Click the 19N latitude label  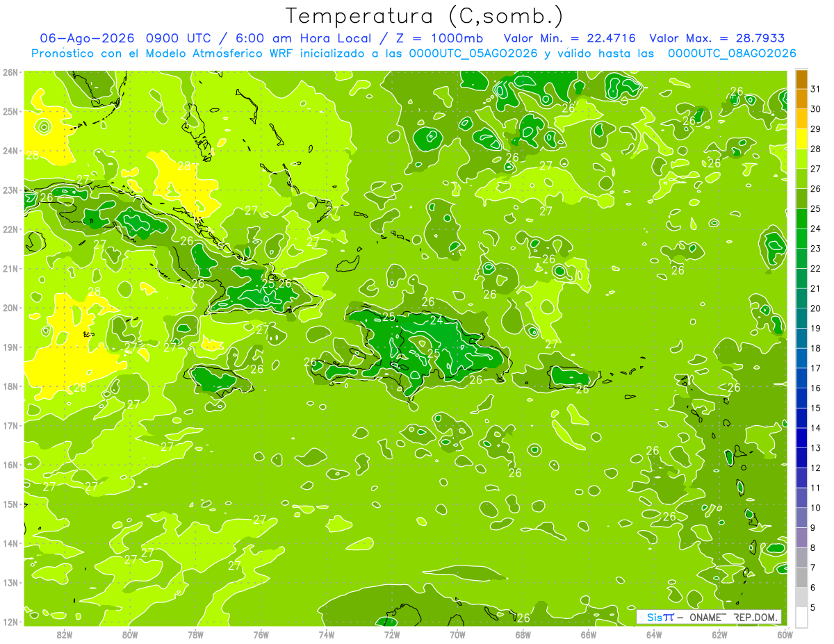pyautogui.click(x=10, y=347)
